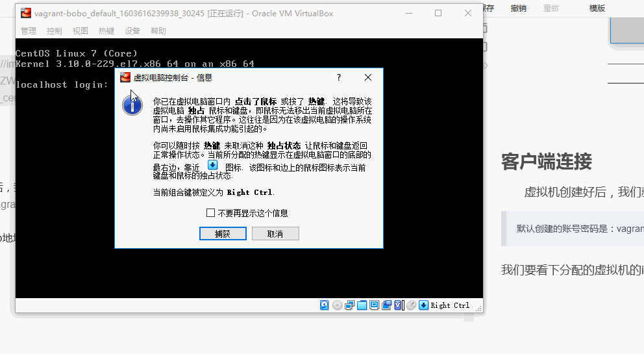The width and height of the screenshot is (644, 354).
Task: Click the resize grip of VM window
Action: click(478, 309)
